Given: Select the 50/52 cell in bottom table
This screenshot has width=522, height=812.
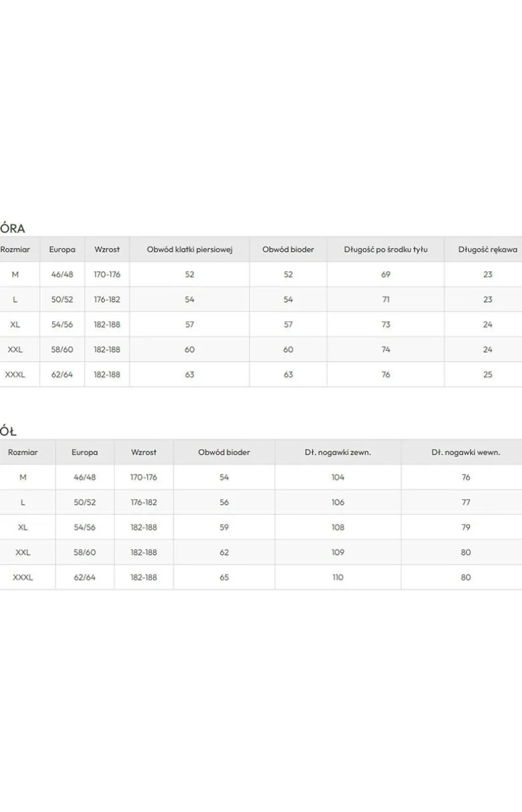Looking at the screenshot, I should click(85, 502).
